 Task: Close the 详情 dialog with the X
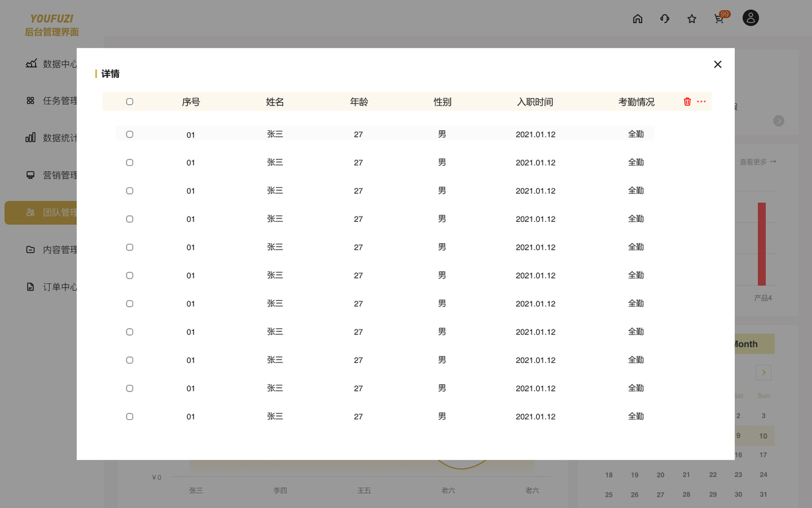(x=717, y=64)
